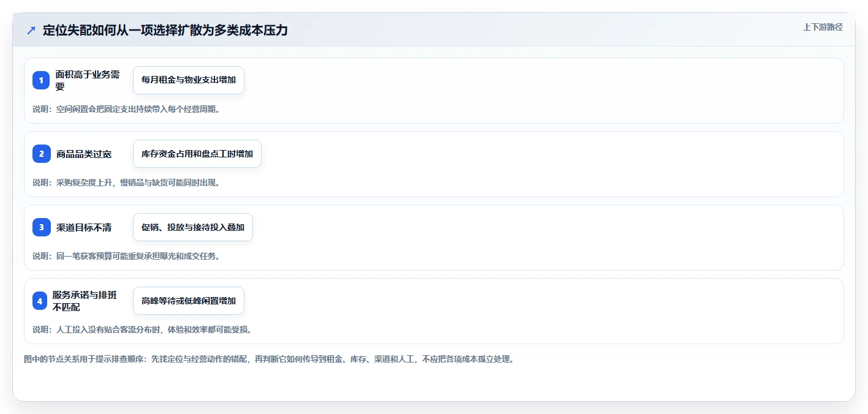Click the arrow icon beside the title

[x=31, y=31]
